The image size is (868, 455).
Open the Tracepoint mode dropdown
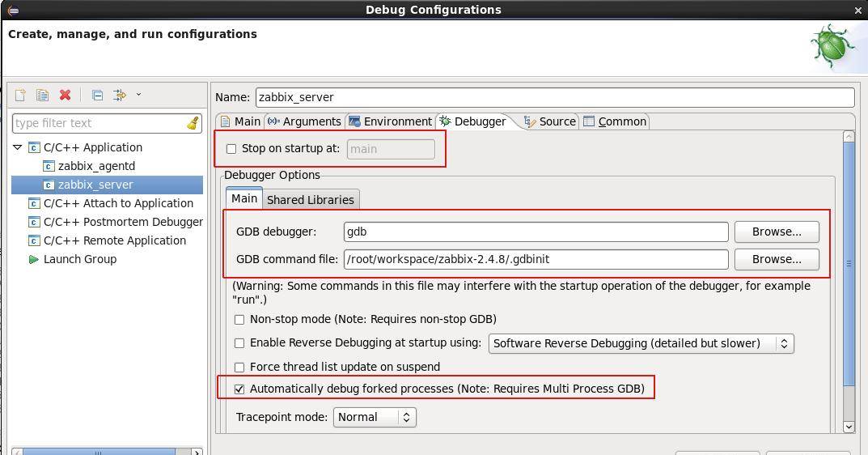click(x=375, y=417)
